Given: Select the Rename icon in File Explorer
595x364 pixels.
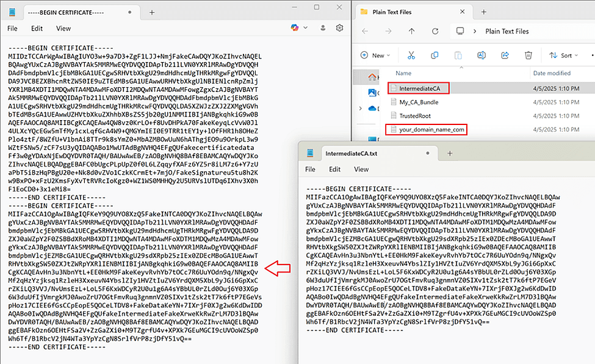Looking at the screenshot, I should pyautogui.click(x=481, y=55).
